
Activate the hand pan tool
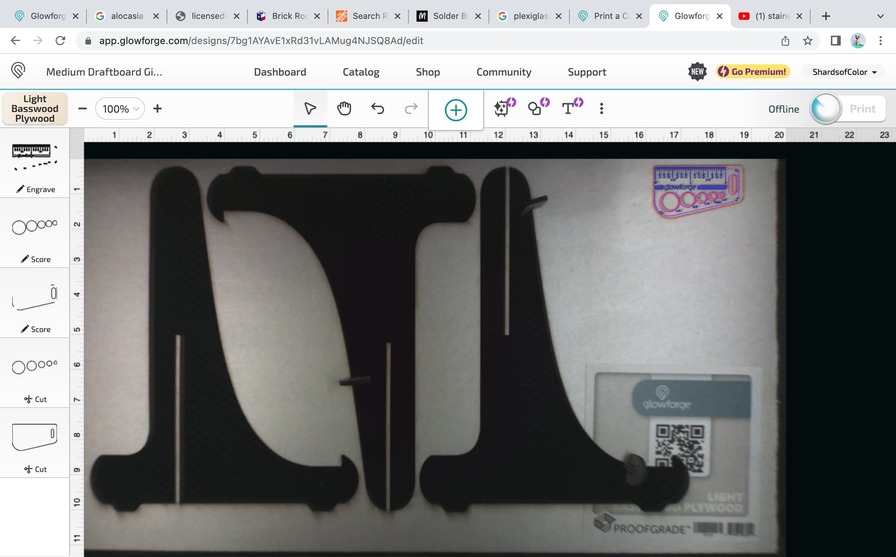pos(344,109)
